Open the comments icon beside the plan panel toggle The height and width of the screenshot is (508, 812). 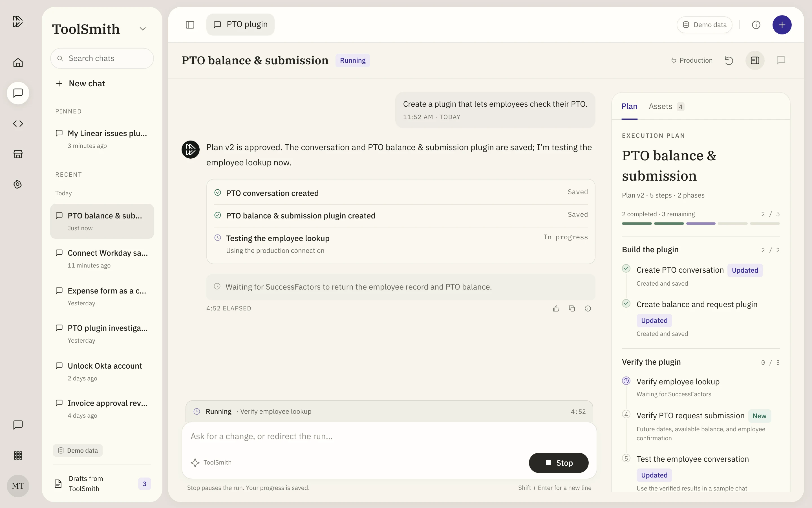click(781, 60)
